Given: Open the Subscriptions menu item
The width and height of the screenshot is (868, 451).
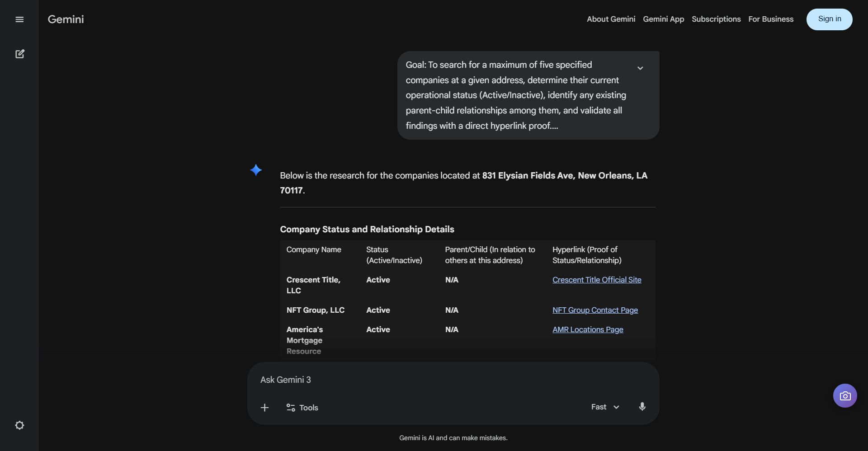Looking at the screenshot, I should [716, 19].
